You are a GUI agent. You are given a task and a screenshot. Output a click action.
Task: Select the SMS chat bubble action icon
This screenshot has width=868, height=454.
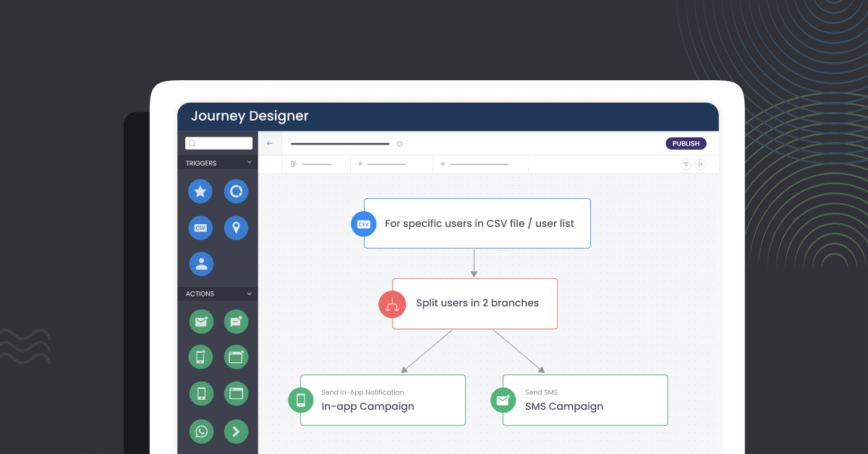pyautogui.click(x=237, y=322)
